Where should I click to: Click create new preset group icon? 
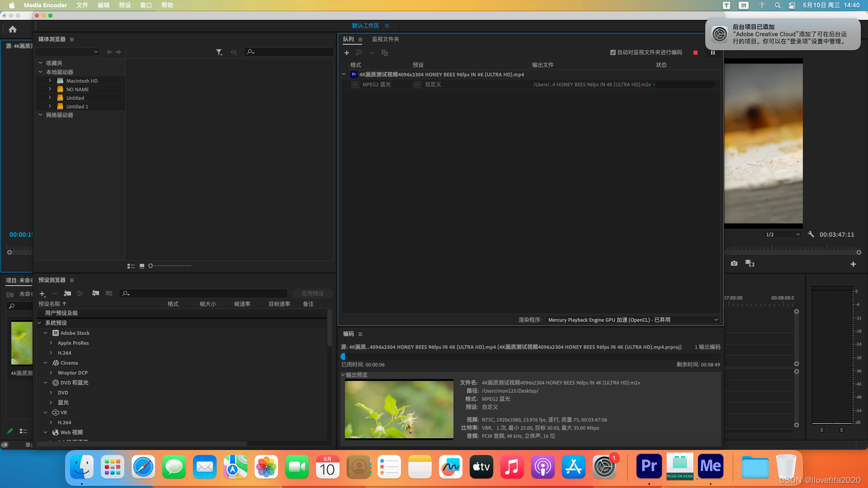point(67,293)
